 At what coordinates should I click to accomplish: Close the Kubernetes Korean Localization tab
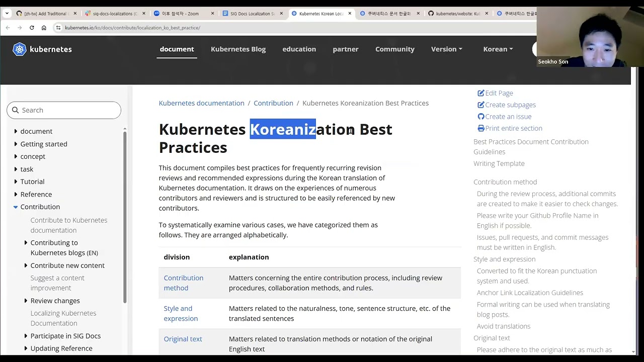(350, 14)
